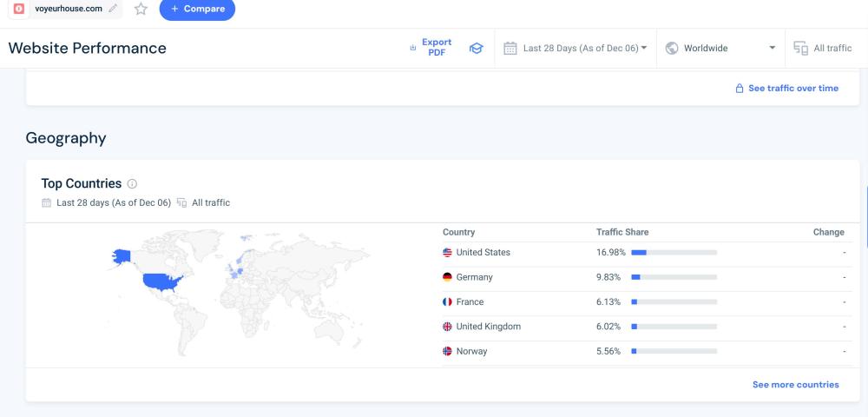This screenshot has height=417, width=868.
Task: Click the graduation cap education icon
Action: (476, 49)
